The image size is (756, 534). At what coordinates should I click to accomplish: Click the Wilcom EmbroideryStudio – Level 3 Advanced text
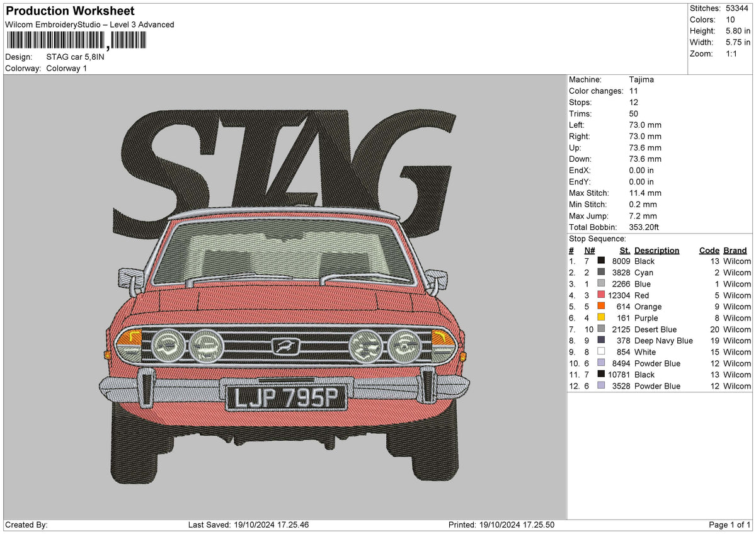coord(89,25)
